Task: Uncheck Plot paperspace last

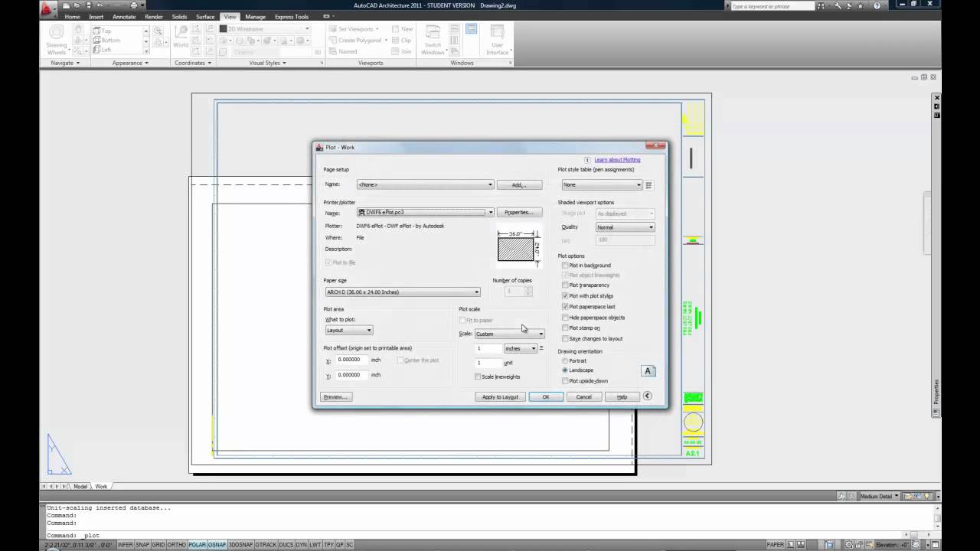Action: [565, 307]
